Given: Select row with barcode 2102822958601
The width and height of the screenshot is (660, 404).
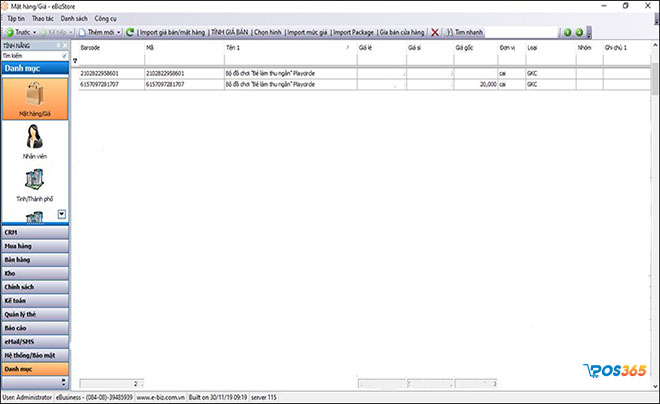Looking at the screenshot, I should [x=365, y=73].
